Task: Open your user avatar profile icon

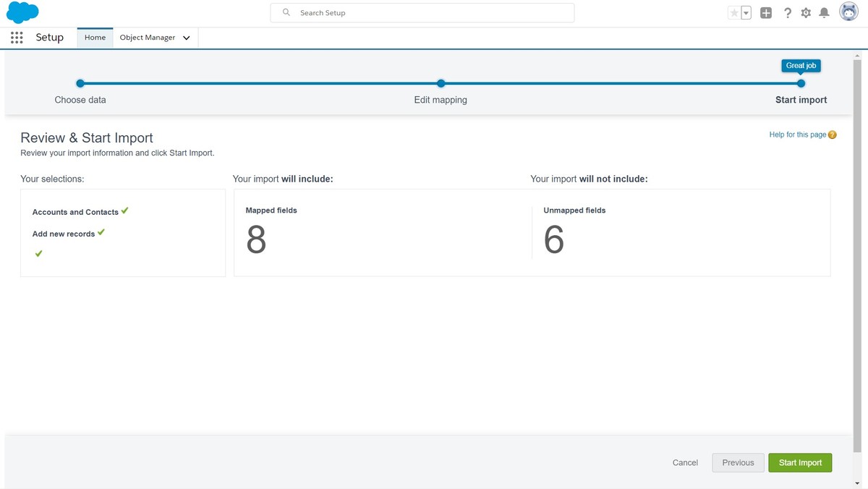Action: coord(848,11)
